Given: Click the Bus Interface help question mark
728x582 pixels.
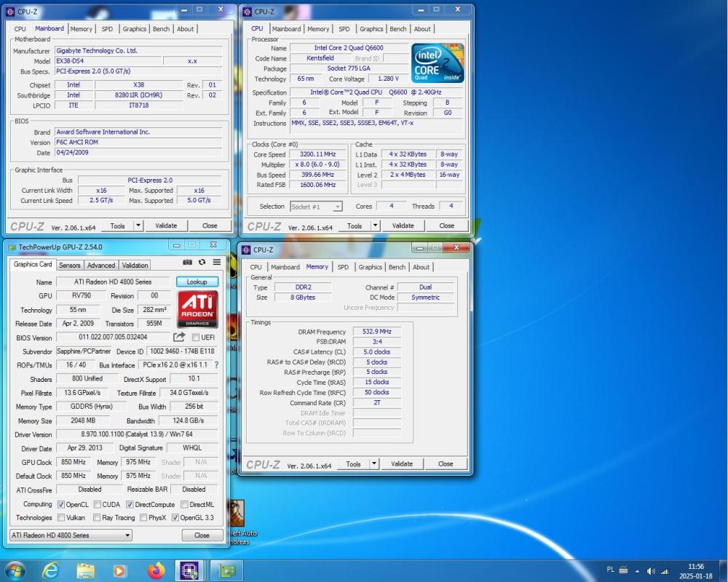Looking at the screenshot, I should (215, 365).
